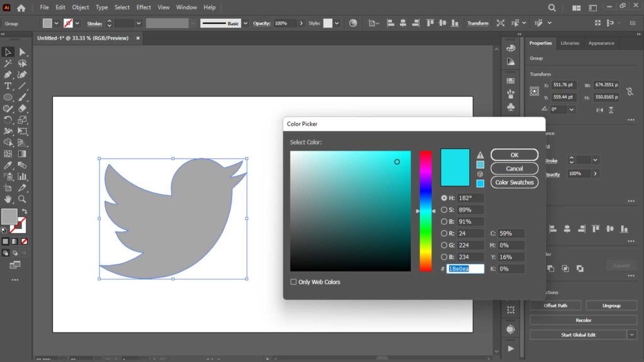Cancel the Color Picker dialog
The height and width of the screenshot is (362, 644).
click(x=514, y=168)
